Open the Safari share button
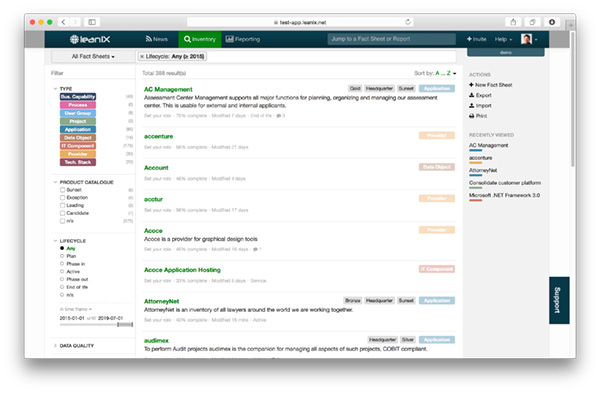Screen dimensions: 600x393 [x=513, y=22]
